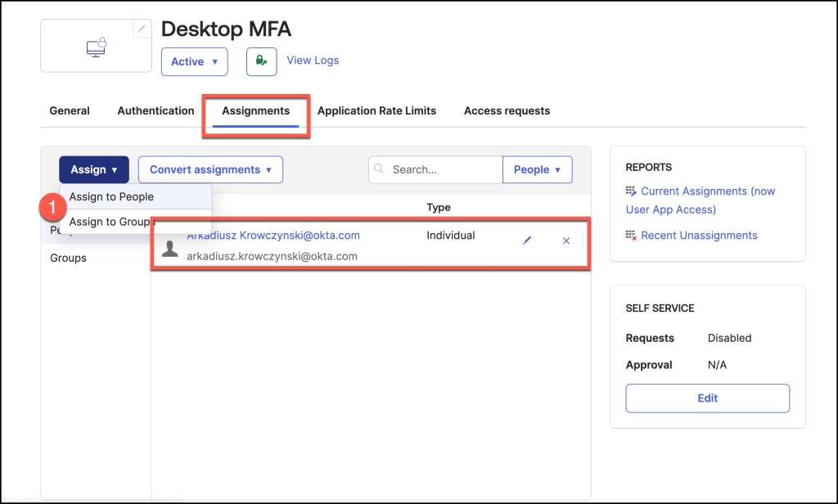
Task: Open the Convert assignments dropdown
Action: [210, 169]
